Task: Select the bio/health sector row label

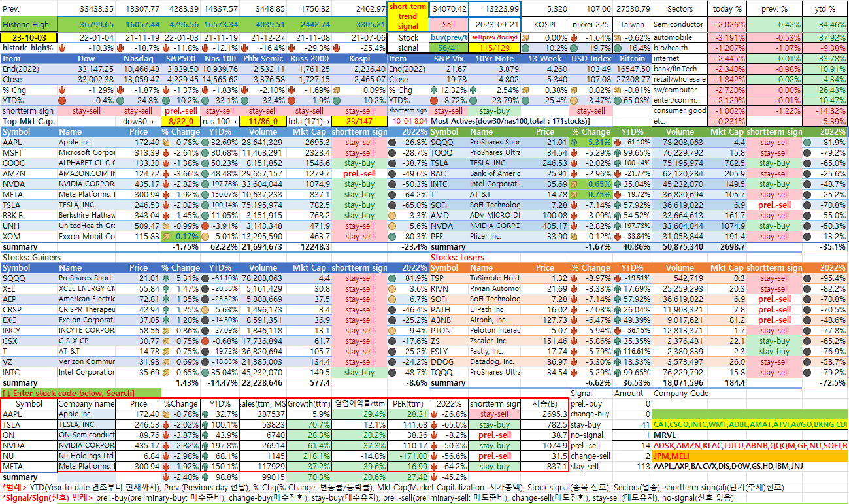Action: click(x=680, y=48)
